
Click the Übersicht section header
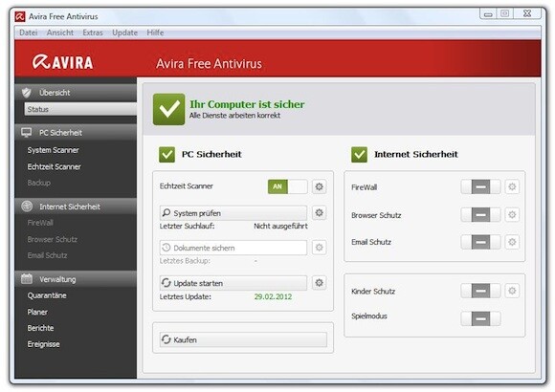[x=76, y=93]
